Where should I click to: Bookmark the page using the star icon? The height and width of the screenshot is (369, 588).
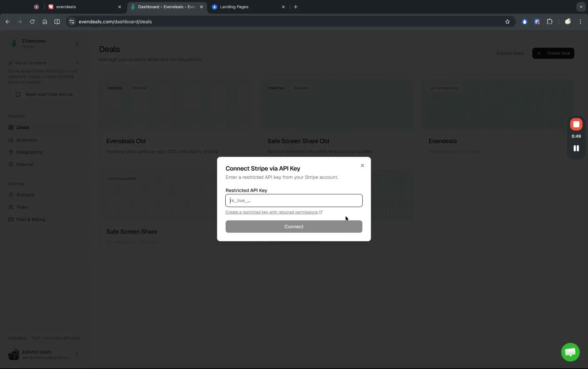click(x=508, y=22)
